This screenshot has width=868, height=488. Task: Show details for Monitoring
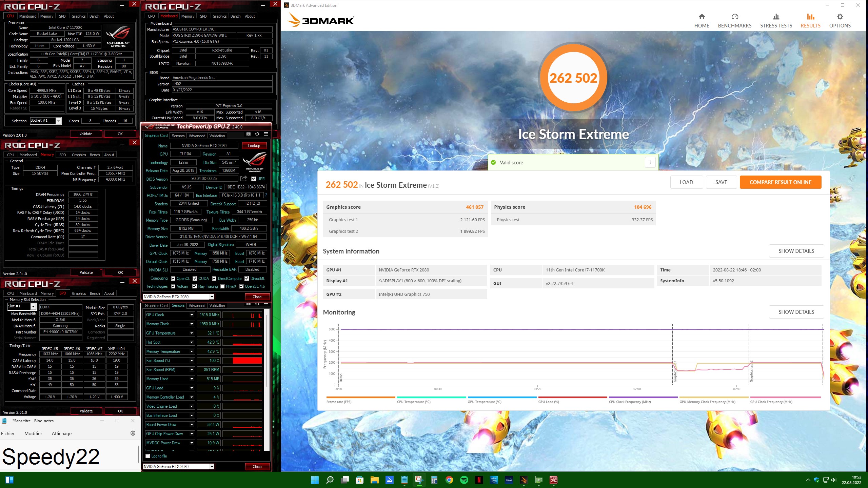tap(796, 312)
